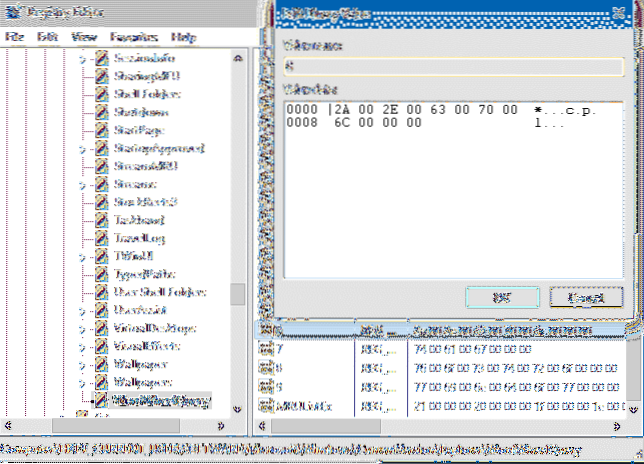This screenshot has width=644, height=464.
Task: Confirm the binary value with OK
Action: [x=504, y=297]
